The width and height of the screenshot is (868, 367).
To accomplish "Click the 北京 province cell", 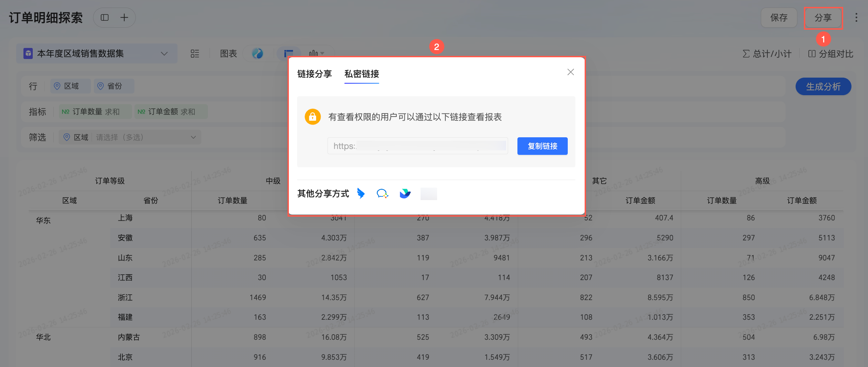I will pyautogui.click(x=125, y=357).
